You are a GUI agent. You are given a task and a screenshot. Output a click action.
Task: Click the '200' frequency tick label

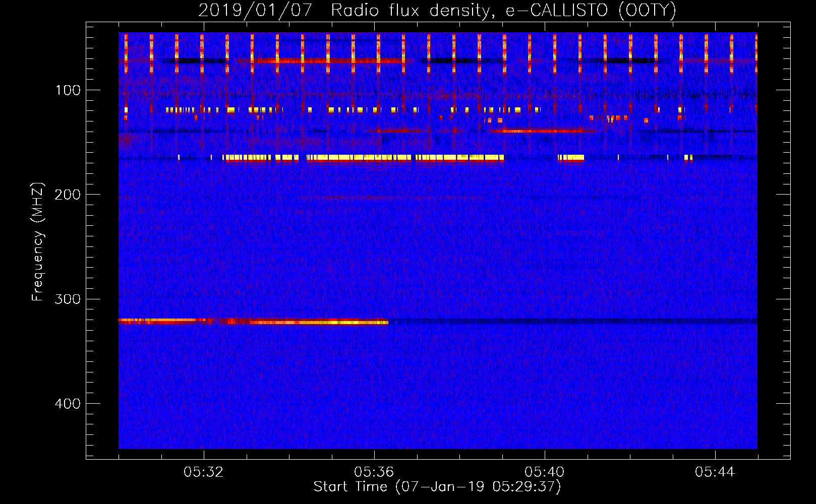[x=68, y=195]
